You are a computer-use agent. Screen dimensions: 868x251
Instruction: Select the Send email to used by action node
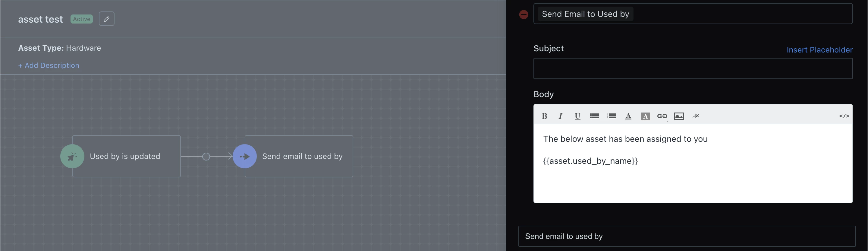[x=299, y=156]
